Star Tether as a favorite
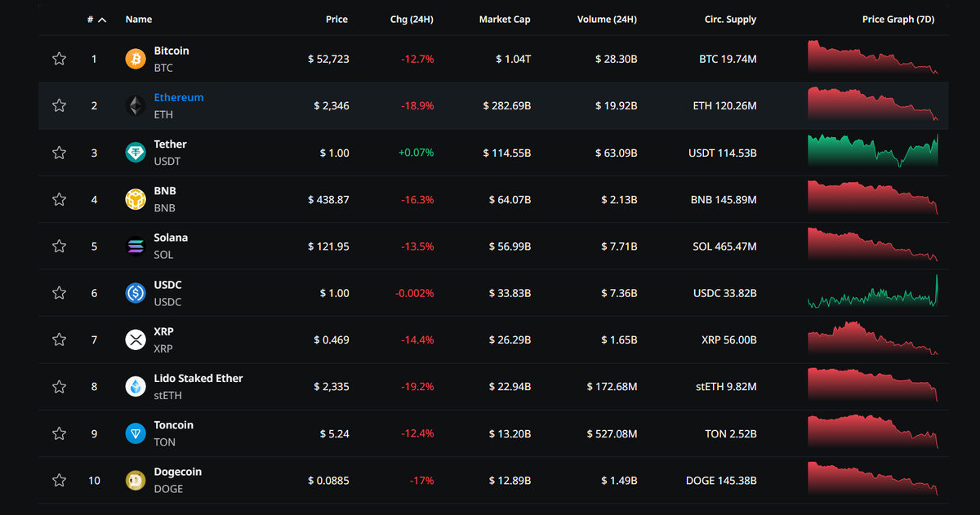This screenshot has width=980, height=515. [x=59, y=153]
